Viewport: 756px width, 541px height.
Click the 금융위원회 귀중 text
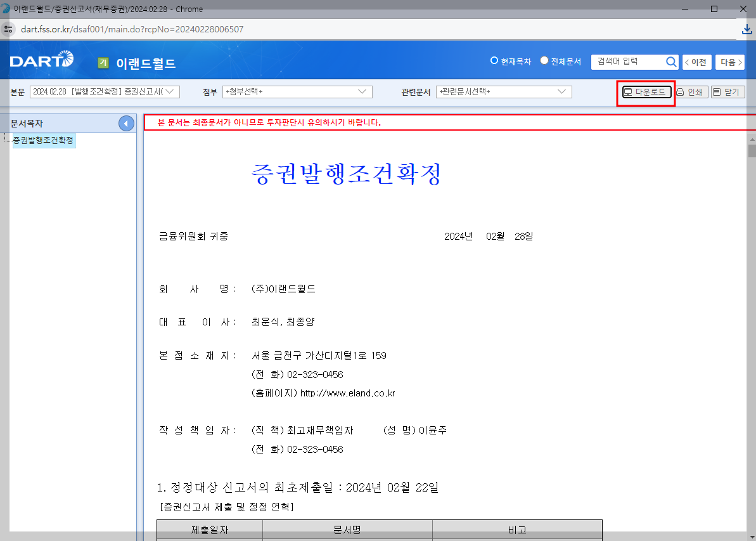pos(193,236)
